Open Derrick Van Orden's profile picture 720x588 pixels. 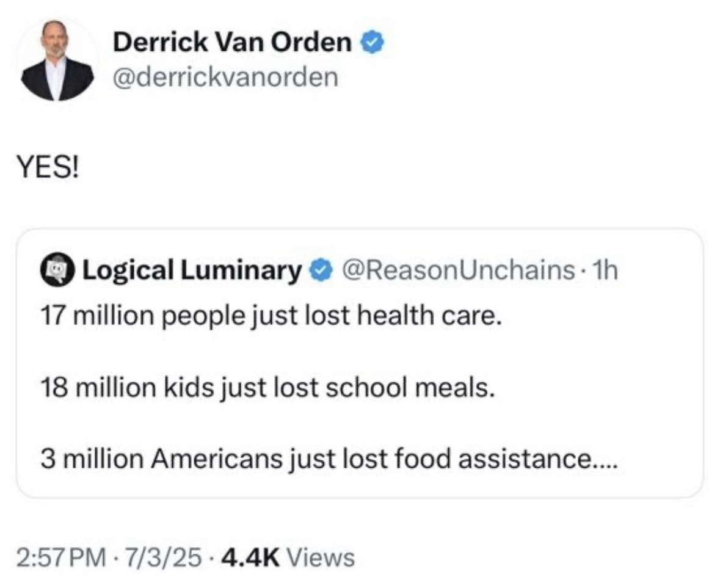pos(57,60)
